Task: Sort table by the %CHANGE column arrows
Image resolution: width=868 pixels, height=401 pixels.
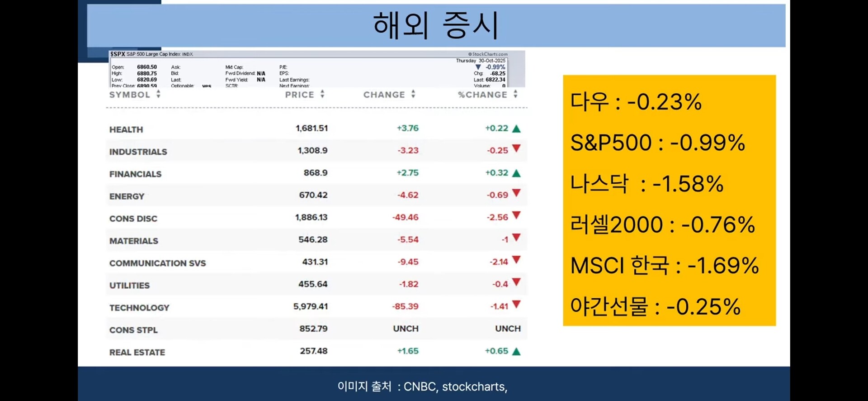Action: [x=515, y=94]
